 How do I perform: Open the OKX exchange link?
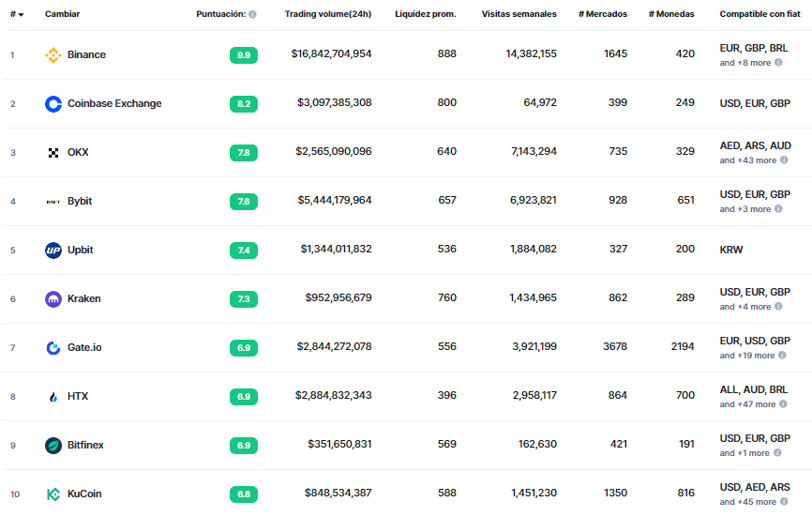[78, 152]
